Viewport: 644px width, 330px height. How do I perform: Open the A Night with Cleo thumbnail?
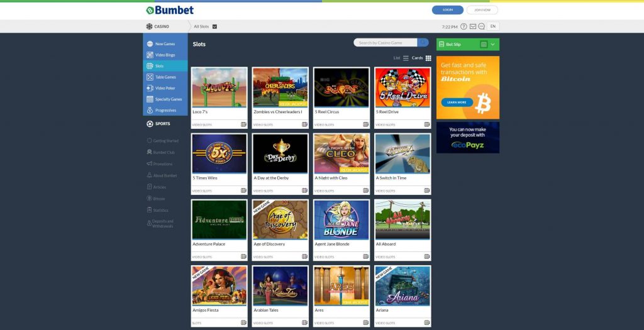tap(341, 153)
